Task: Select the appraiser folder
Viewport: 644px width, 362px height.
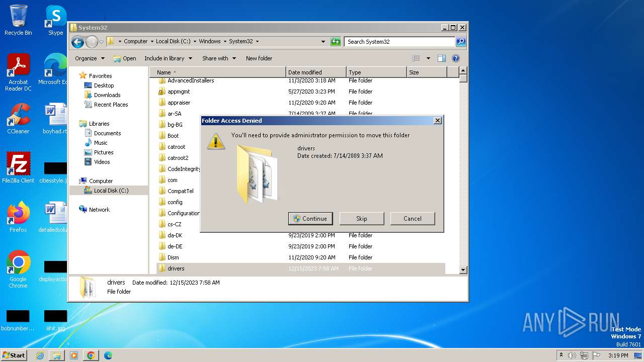Action: pyautogui.click(x=179, y=103)
